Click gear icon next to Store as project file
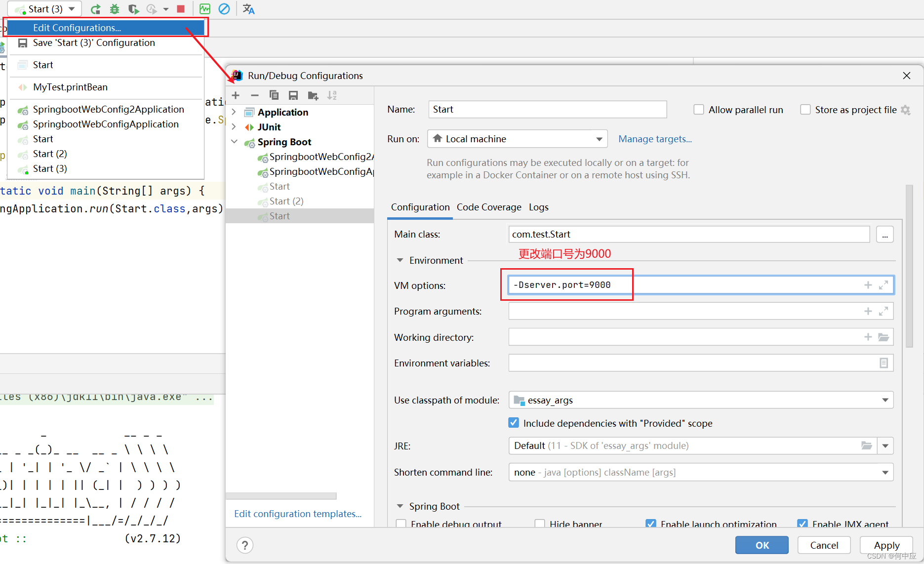The height and width of the screenshot is (564, 924). pos(905,110)
